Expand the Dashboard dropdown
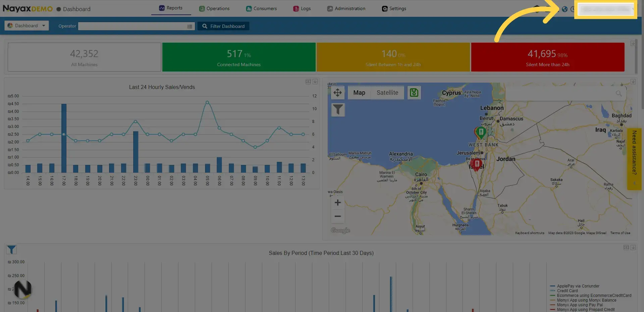 coord(26,26)
